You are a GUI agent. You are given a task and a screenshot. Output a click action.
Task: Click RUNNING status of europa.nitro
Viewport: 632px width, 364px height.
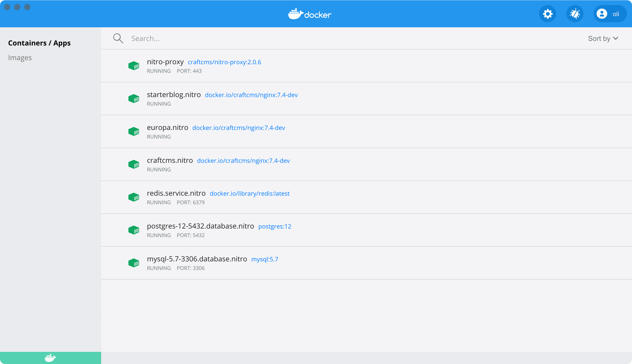(x=159, y=137)
